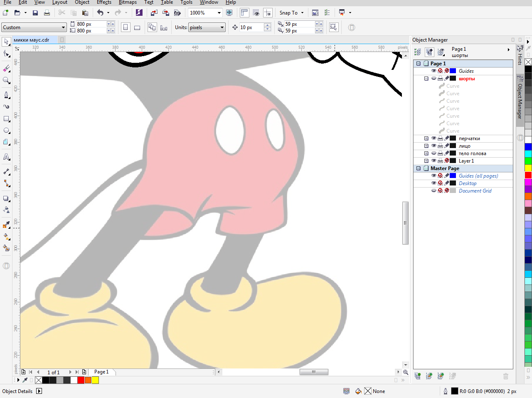
Task: Pick the Rectangle tool
Action: tap(6, 119)
